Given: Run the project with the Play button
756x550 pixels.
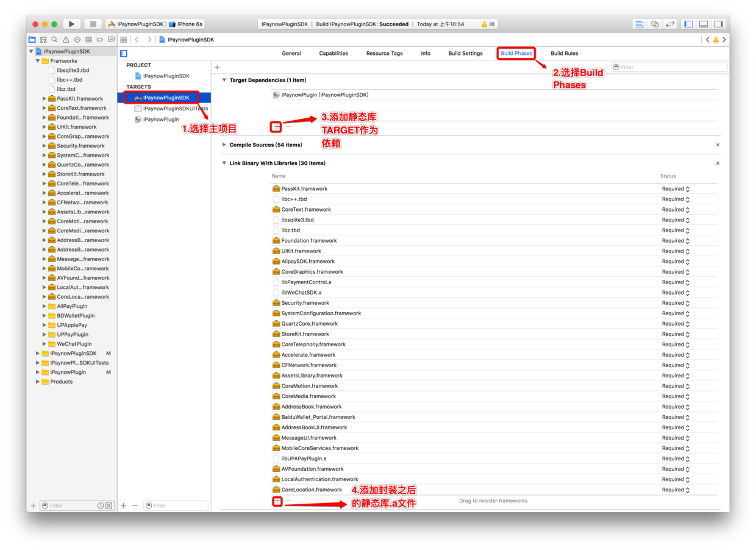Looking at the screenshot, I should [71, 24].
